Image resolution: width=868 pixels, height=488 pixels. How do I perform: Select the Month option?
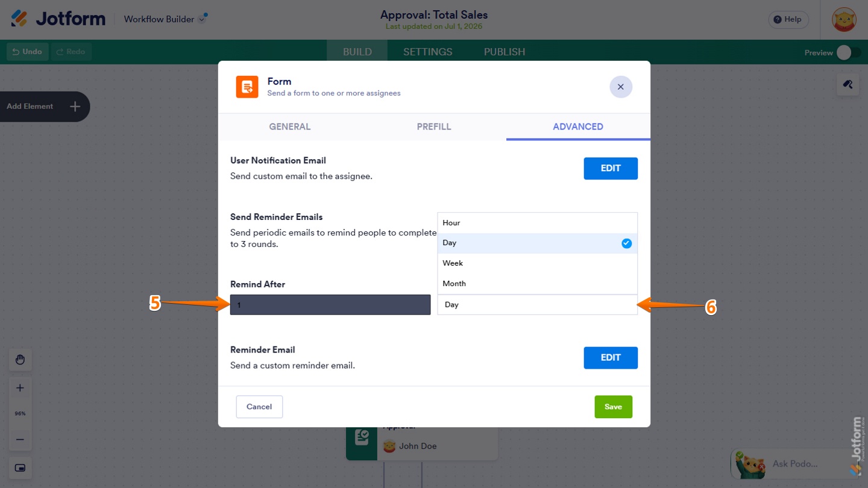(x=537, y=284)
